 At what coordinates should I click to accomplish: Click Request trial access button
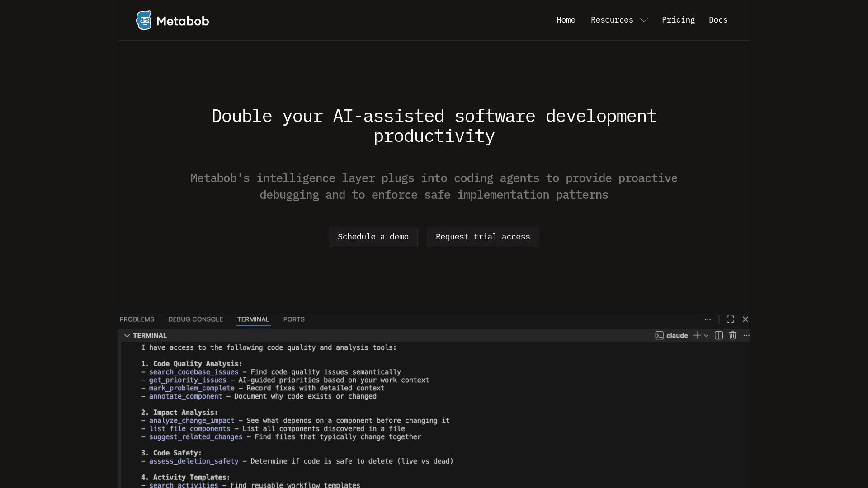tap(483, 237)
